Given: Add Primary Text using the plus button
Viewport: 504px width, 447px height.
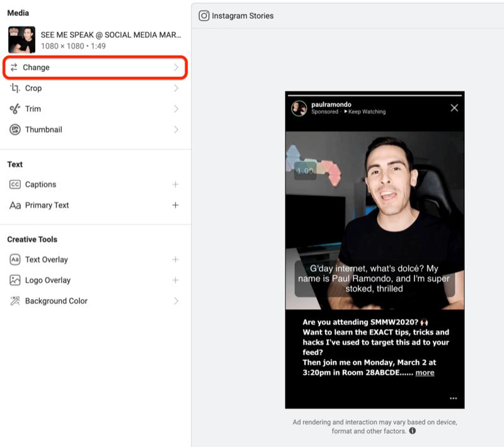Looking at the screenshot, I should [x=175, y=205].
